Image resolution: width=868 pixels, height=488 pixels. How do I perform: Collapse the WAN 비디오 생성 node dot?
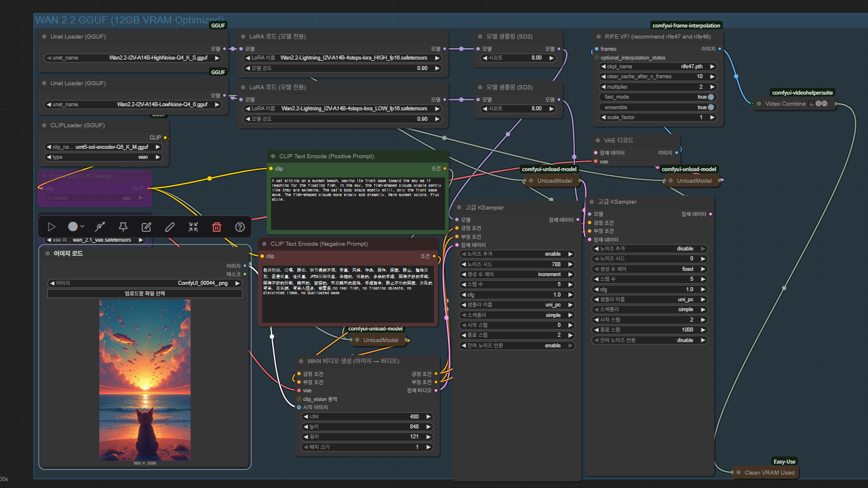(x=301, y=361)
